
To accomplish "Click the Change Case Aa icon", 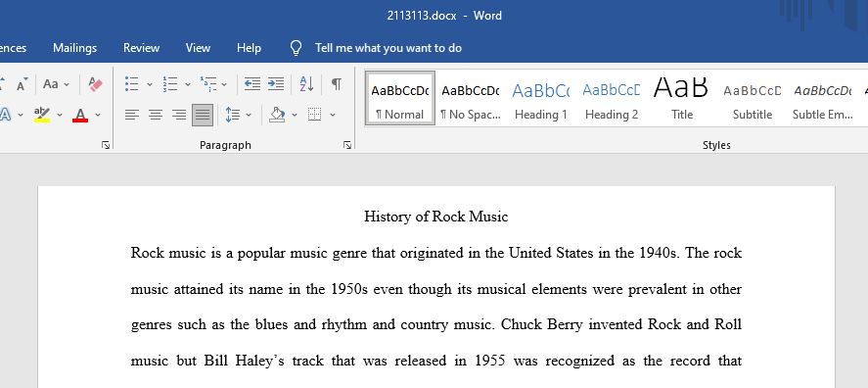I will [51, 84].
